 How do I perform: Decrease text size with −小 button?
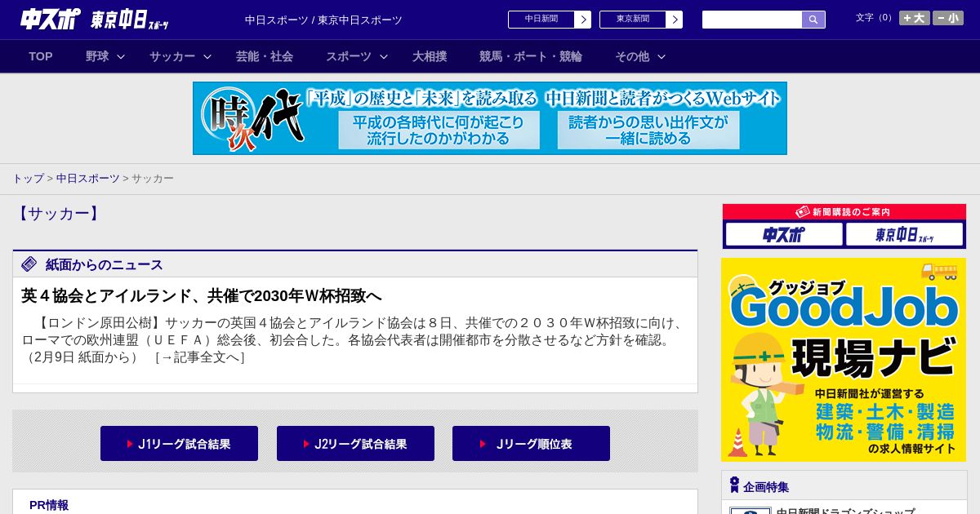point(948,18)
